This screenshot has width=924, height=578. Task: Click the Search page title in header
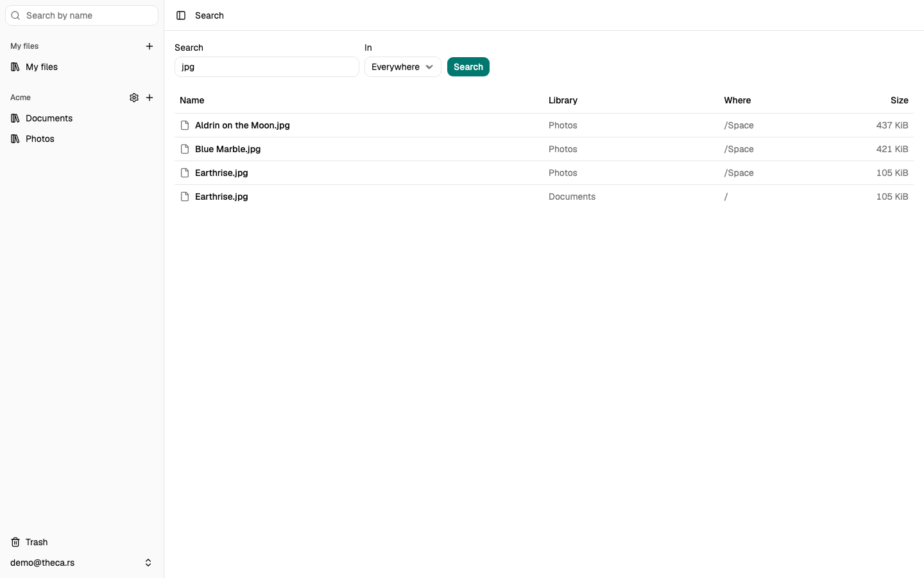[209, 15]
